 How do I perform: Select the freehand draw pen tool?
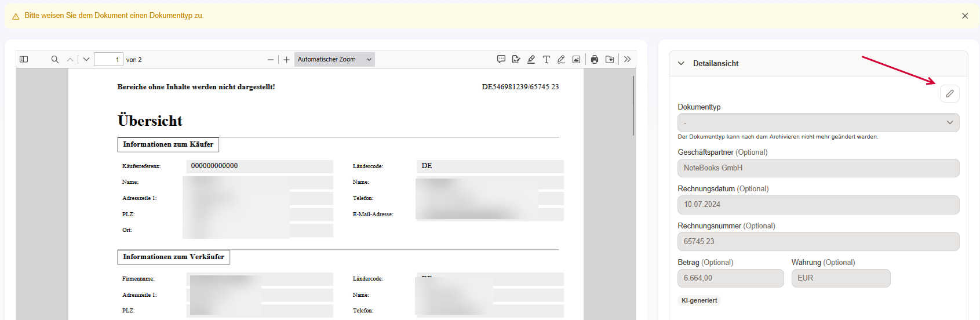561,59
